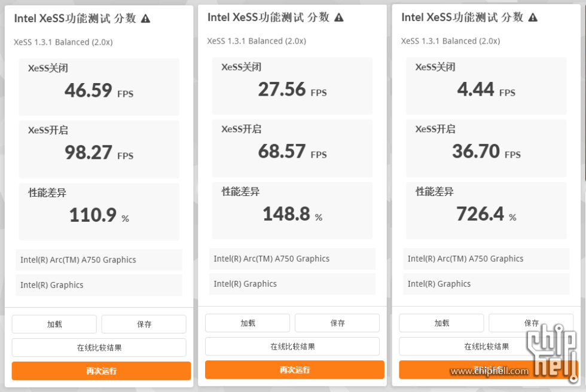
Task: Click the warning triangle icon in the 46.59 FPS card
Action: (x=145, y=19)
